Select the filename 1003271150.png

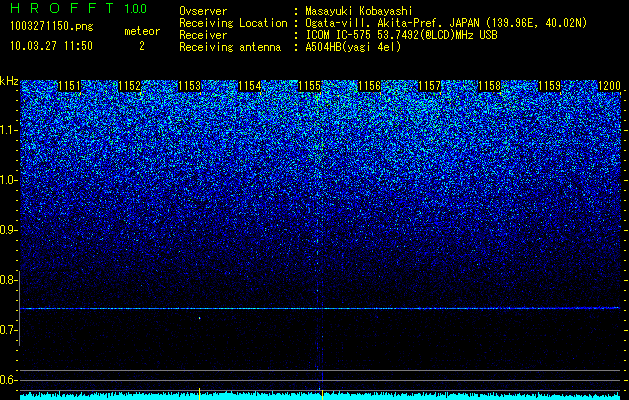(52, 27)
